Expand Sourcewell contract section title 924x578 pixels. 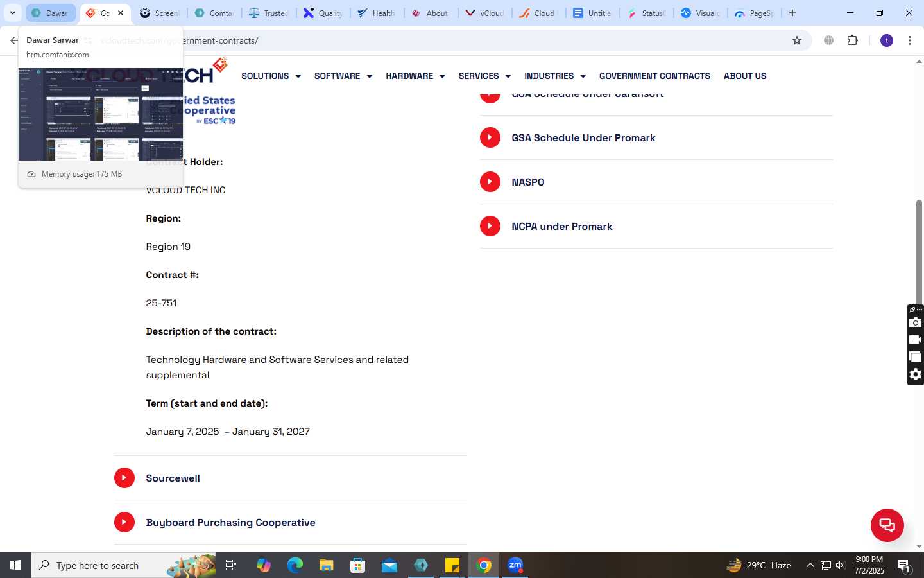(173, 478)
